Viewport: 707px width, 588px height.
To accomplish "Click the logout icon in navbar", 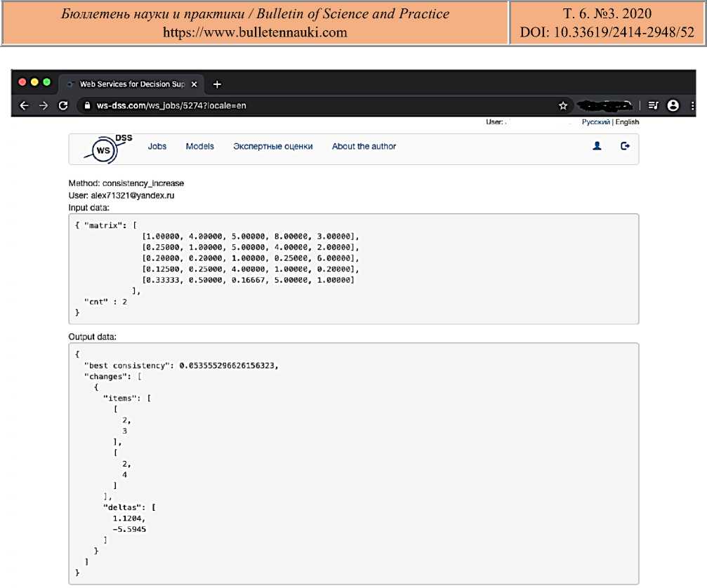I will [x=625, y=146].
